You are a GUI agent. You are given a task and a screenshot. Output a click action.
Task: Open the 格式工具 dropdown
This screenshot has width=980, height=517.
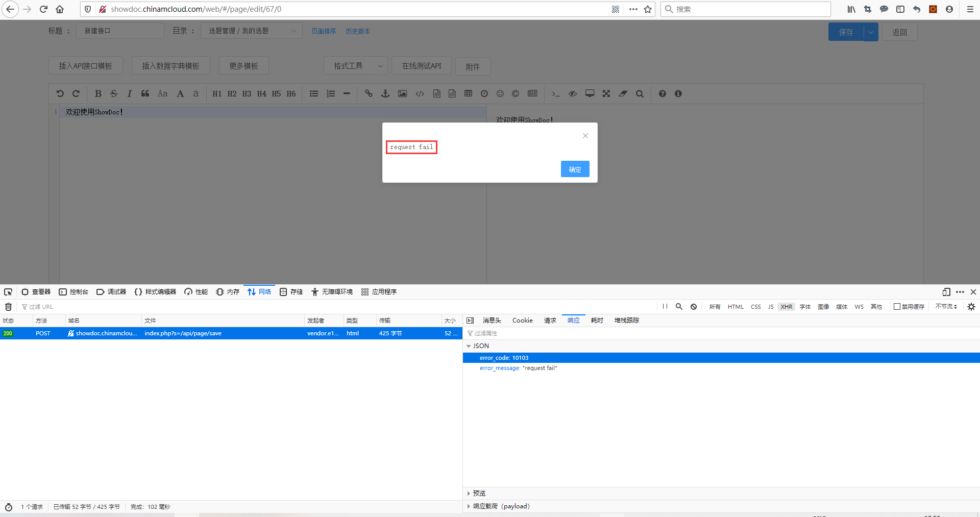coord(356,66)
